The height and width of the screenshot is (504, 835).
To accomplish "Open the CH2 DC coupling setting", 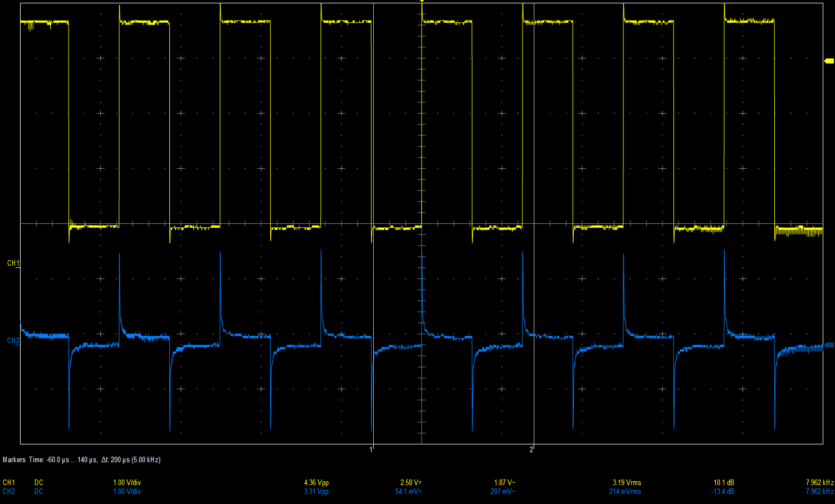I will pos(38,492).
